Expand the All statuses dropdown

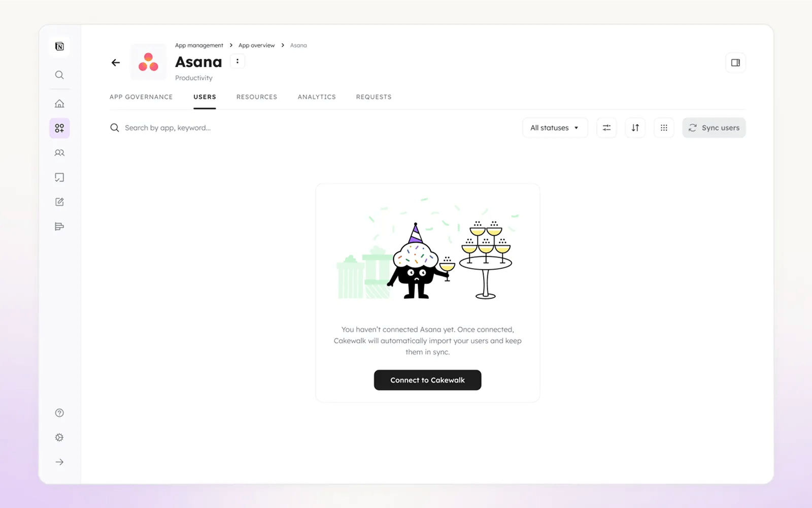coord(555,128)
